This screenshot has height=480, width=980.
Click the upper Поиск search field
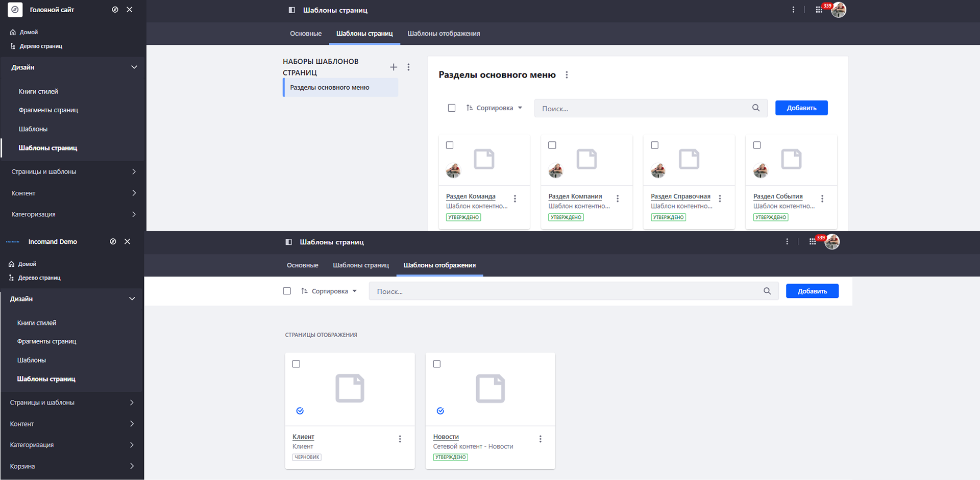643,108
